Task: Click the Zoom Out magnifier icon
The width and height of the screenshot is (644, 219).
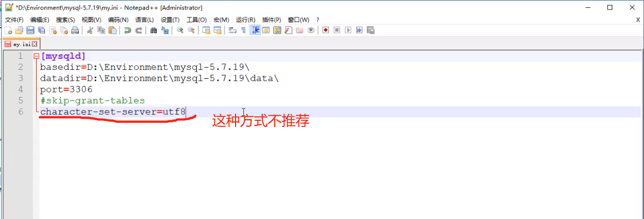Action: (191, 30)
